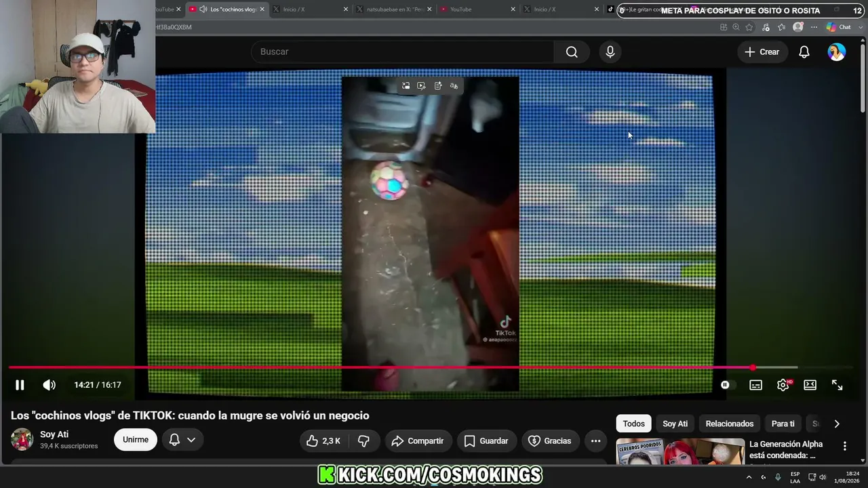Open the La Generación Alpha video thumbnail
The height and width of the screenshot is (488, 868).
(x=680, y=452)
